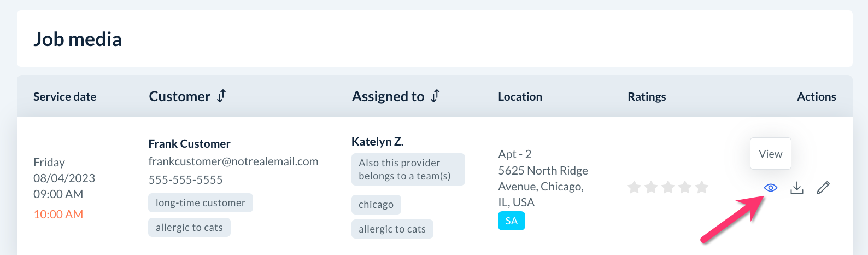This screenshot has height=255, width=868.
Task: Click the 555-555-5555 phone number
Action: click(x=185, y=180)
